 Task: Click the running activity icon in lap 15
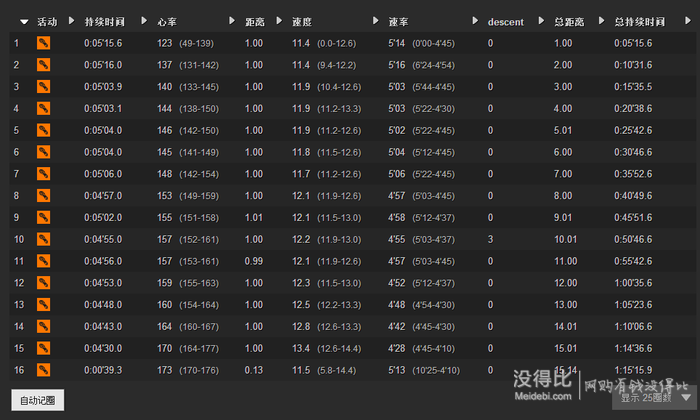(43, 348)
